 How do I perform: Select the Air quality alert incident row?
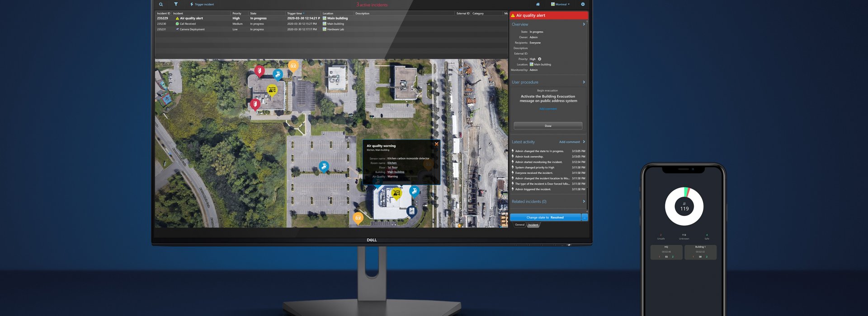(332, 19)
